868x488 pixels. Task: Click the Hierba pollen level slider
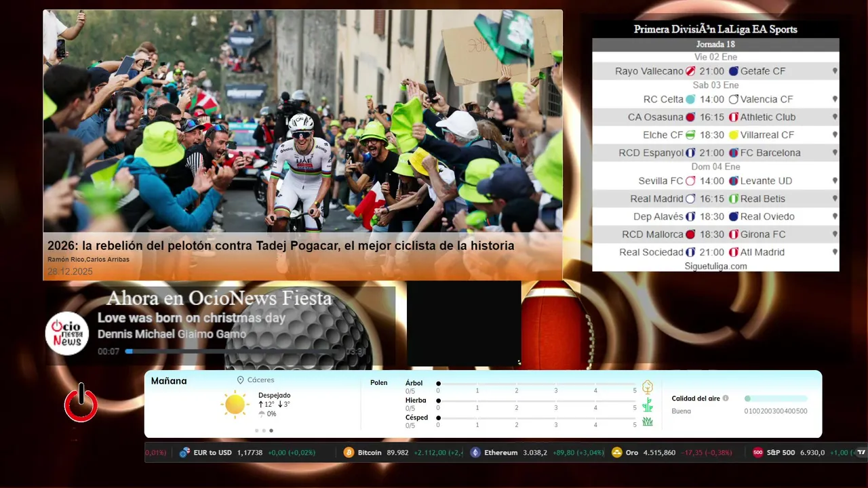point(536,401)
